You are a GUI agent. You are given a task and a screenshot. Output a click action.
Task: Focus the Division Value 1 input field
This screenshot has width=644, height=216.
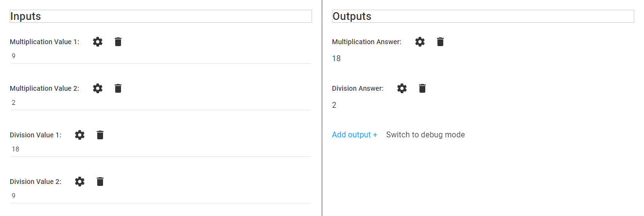(x=160, y=150)
